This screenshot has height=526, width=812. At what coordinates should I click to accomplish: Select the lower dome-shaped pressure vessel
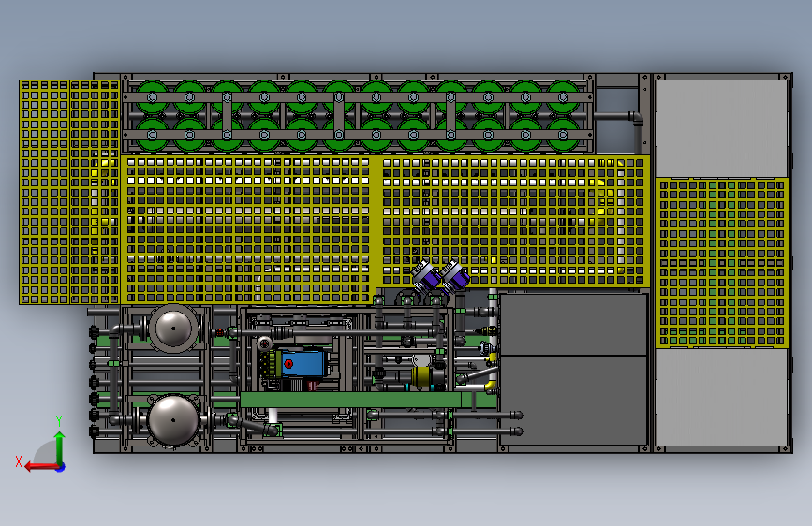click(x=173, y=420)
